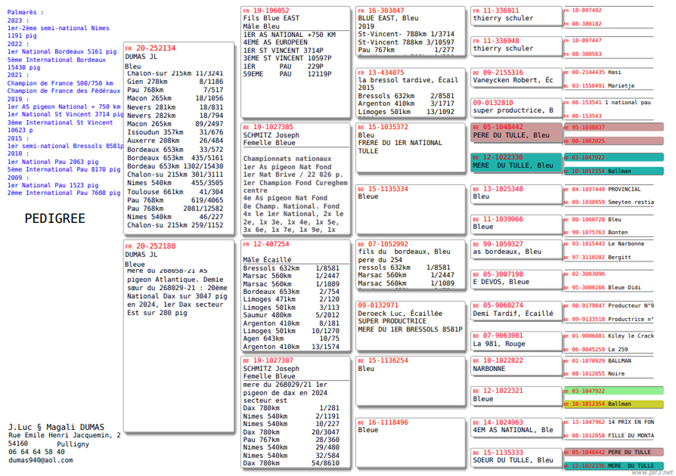The width and height of the screenshot is (676, 476).
Task: Click ring number FR 11-336948
Action: point(496,41)
